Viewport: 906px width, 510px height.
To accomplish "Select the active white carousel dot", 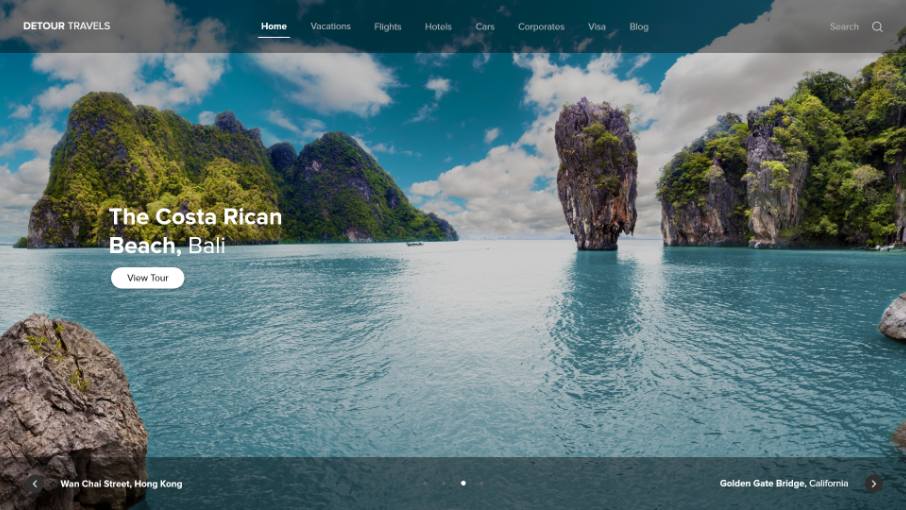I will click(463, 483).
